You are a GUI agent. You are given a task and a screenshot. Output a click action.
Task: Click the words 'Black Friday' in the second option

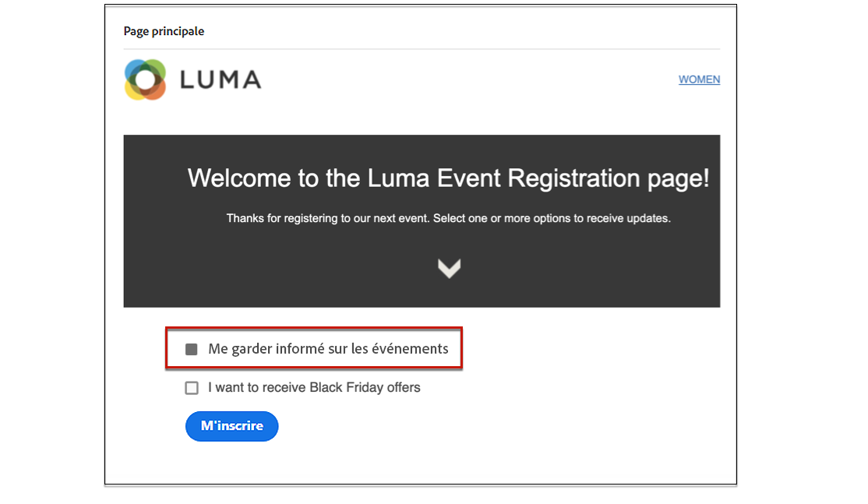[346, 387]
